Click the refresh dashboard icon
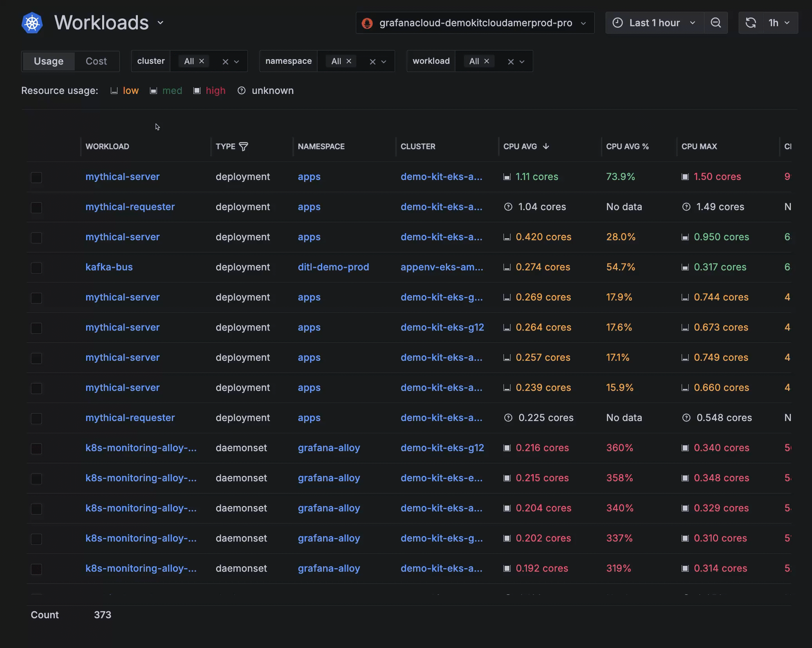 pos(750,23)
